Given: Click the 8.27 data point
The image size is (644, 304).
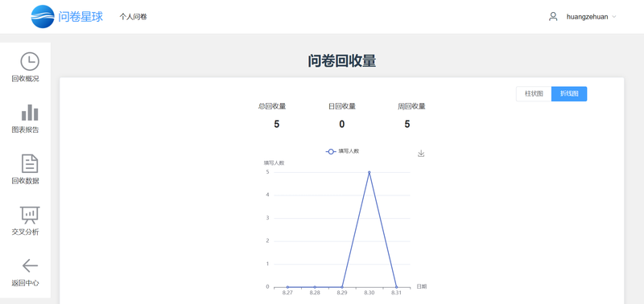Looking at the screenshot, I should coord(287,287).
